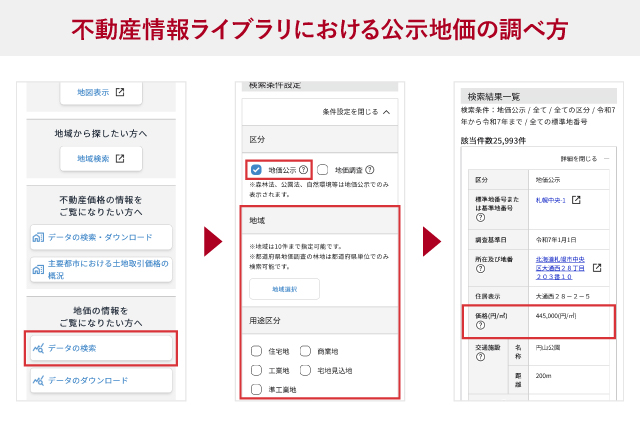Check the 準工業地 checkbox
This screenshot has width=640, height=427.
point(256,389)
